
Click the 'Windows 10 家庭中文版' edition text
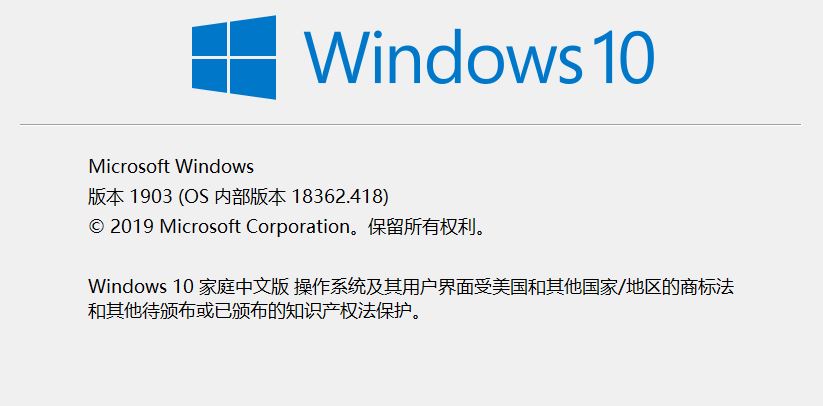point(188,287)
